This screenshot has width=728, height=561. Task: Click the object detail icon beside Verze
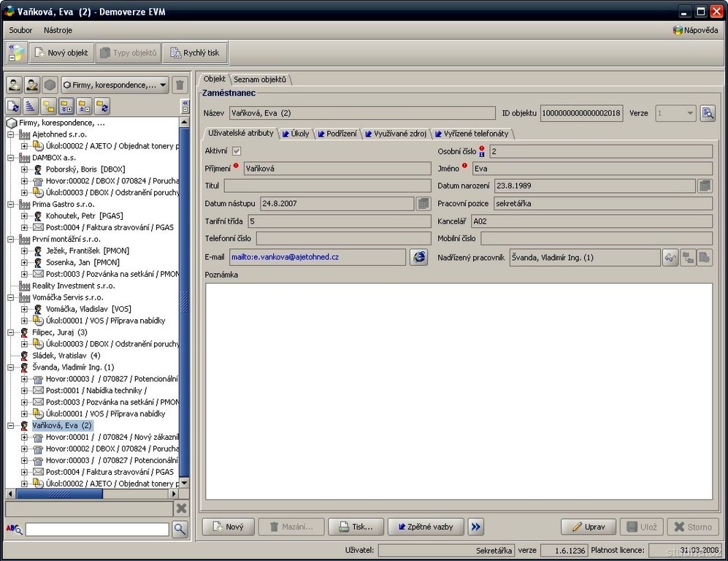point(708,113)
